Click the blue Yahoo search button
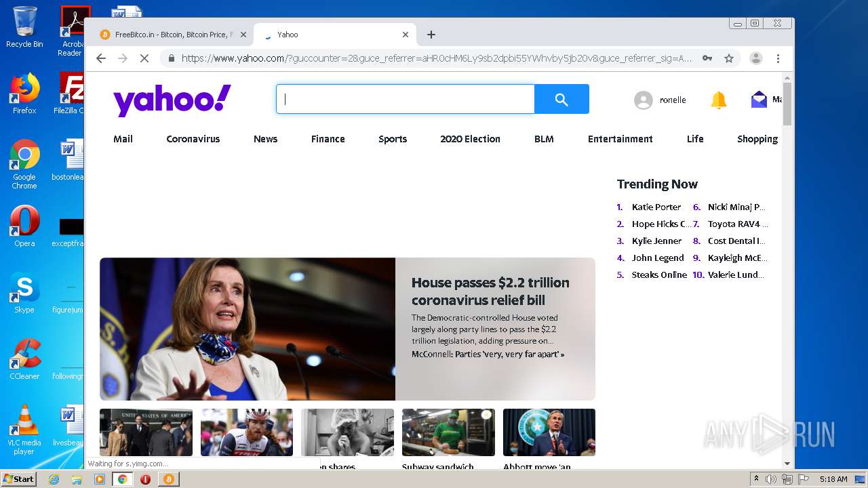This screenshot has width=868, height=488. click(561, 100)
